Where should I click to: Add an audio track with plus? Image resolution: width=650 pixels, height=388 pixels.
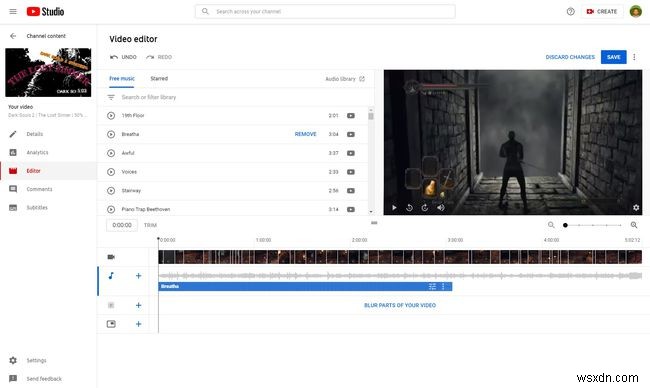(138, 276)
